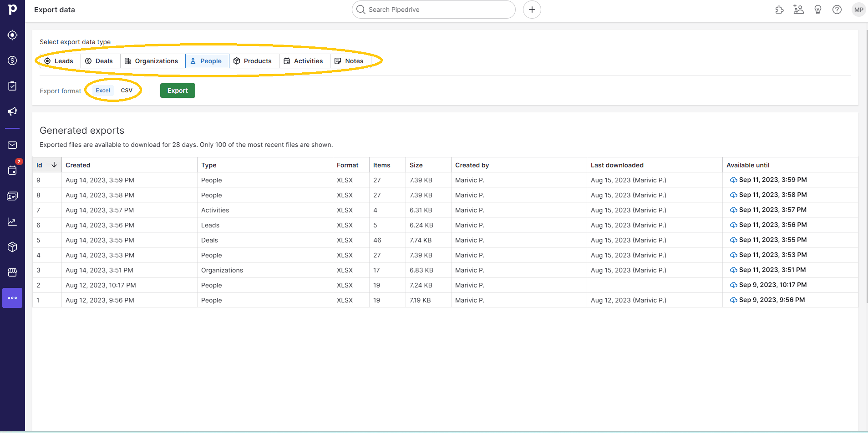Download export 3 Organizations cloud icon

click(x=734, y=270)
